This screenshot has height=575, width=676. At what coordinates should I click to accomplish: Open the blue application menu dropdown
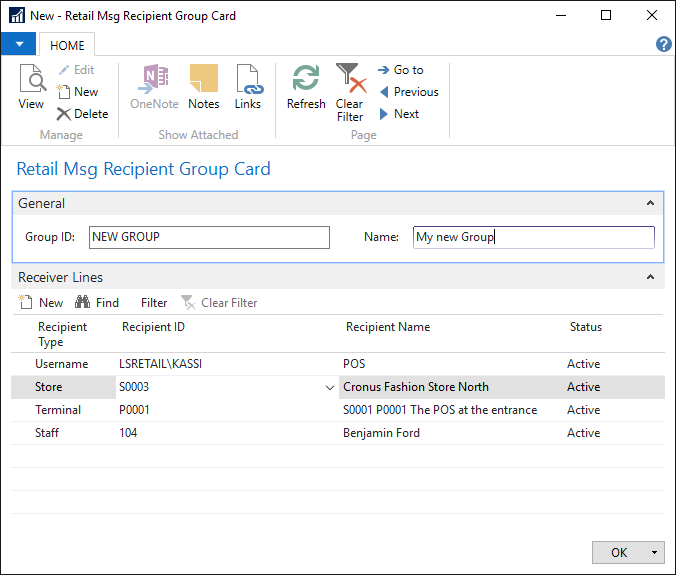click(x=18, y=44)
